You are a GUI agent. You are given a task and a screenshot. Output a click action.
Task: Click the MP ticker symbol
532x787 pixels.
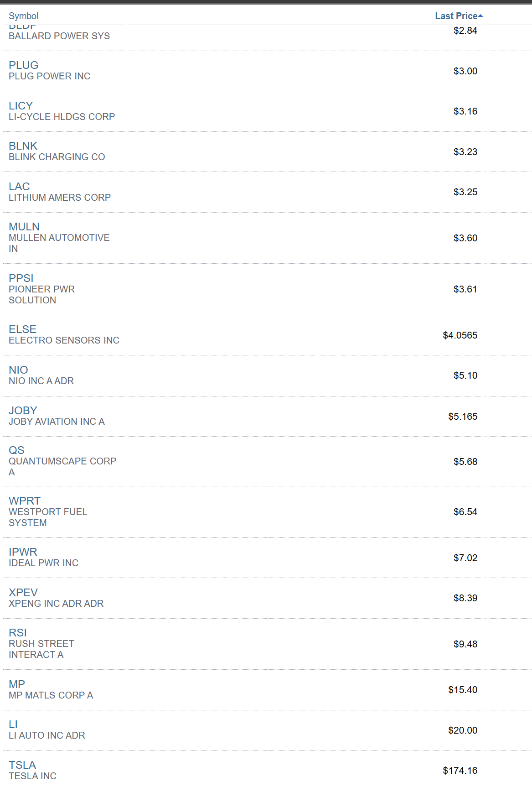click(x=17, y=684)
